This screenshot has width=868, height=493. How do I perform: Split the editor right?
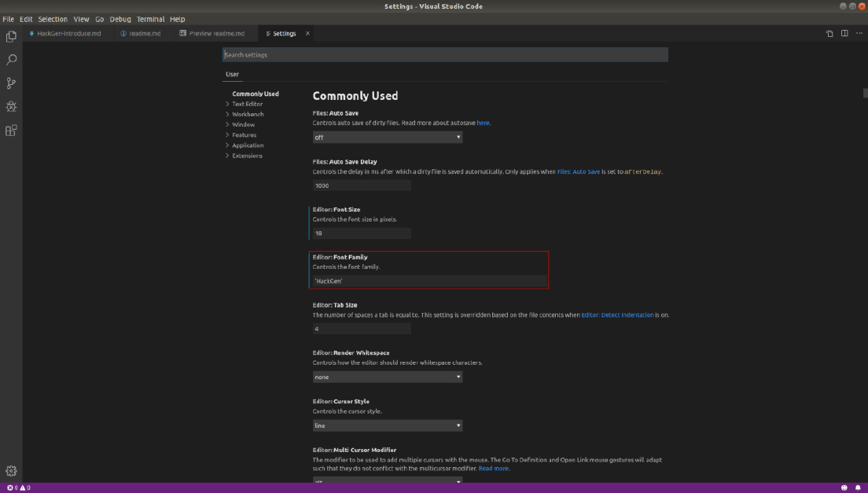coord(844,33)
